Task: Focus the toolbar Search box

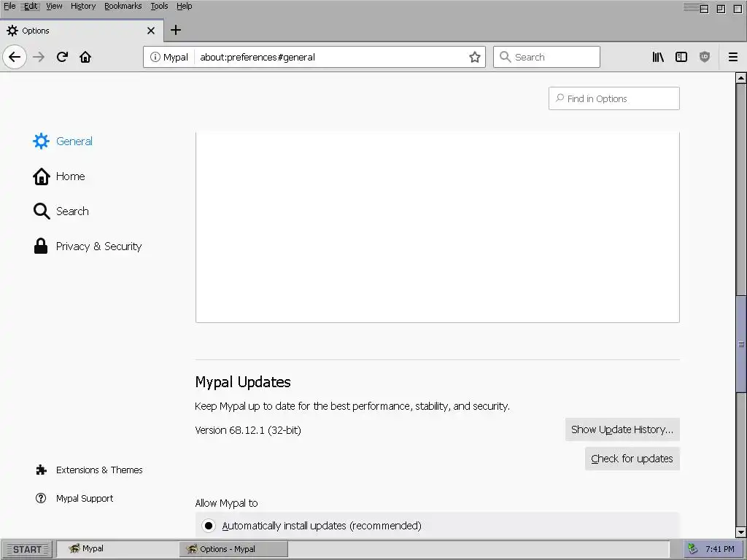Action: pos(546,57)
